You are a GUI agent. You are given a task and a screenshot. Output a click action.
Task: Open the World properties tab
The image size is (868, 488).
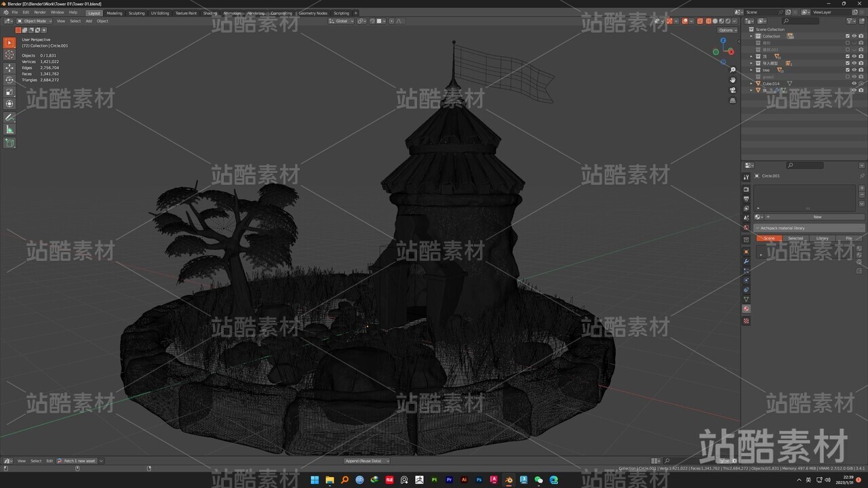(747, 228)
